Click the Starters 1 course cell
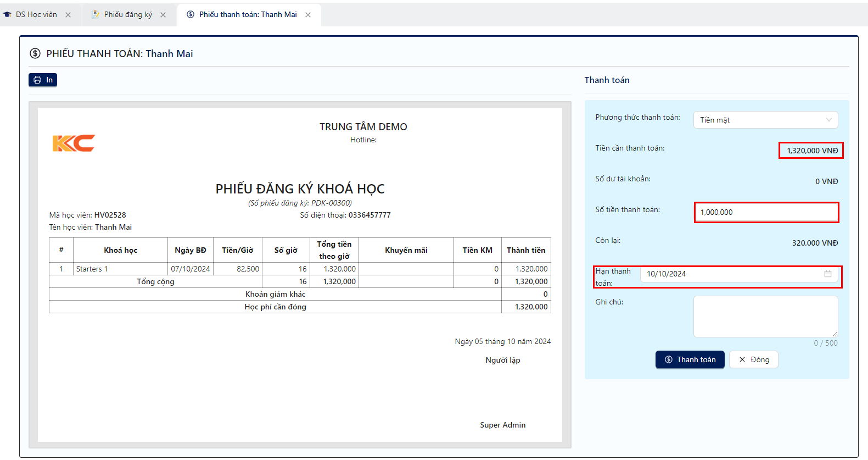The height and width of the screenshot is (460, 868). tap(120, 269)
